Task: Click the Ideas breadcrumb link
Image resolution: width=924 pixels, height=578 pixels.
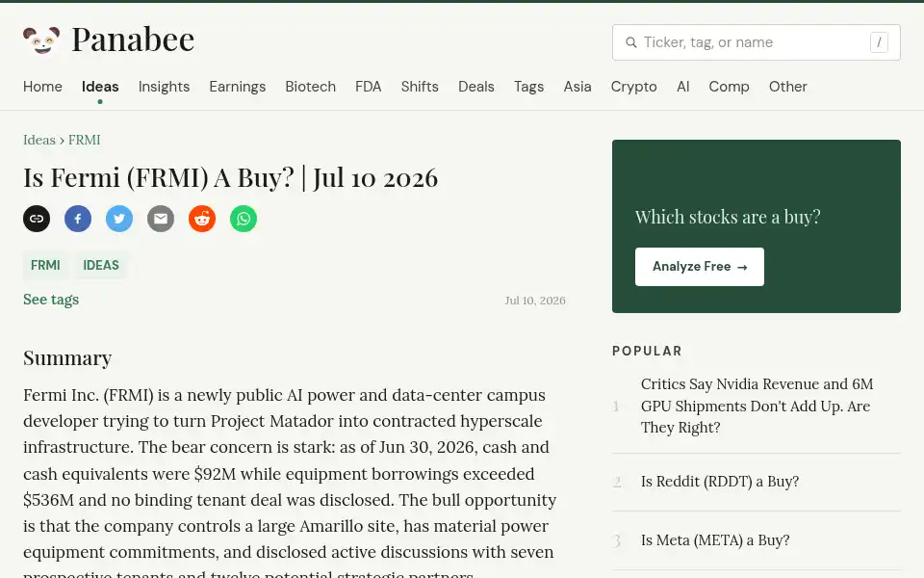Action: coord(38,140)
